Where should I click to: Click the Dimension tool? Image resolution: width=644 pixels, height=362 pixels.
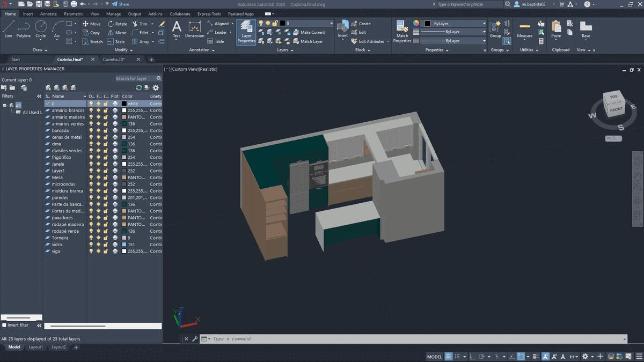point(195,29)
